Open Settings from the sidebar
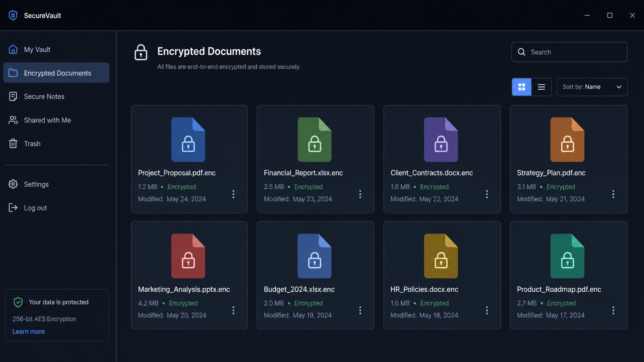Screen dimensions: 644x362 pos(56,184)
